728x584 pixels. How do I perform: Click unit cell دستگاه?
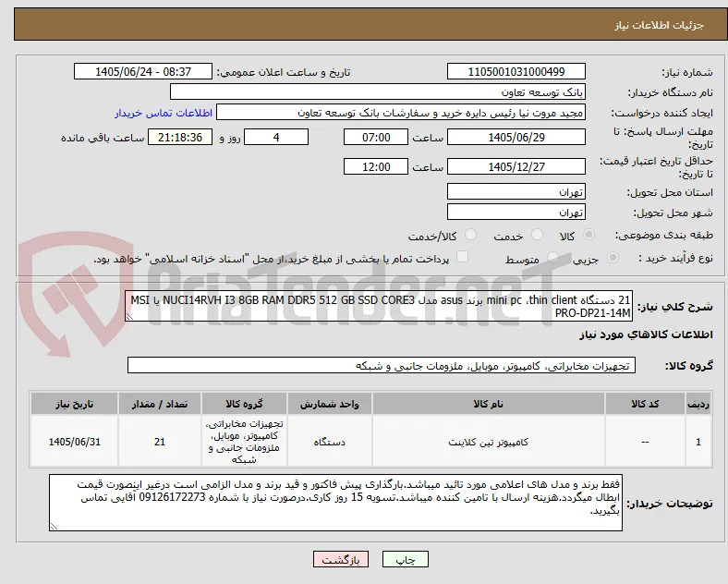pyautogui.click(x=329, y=442)
